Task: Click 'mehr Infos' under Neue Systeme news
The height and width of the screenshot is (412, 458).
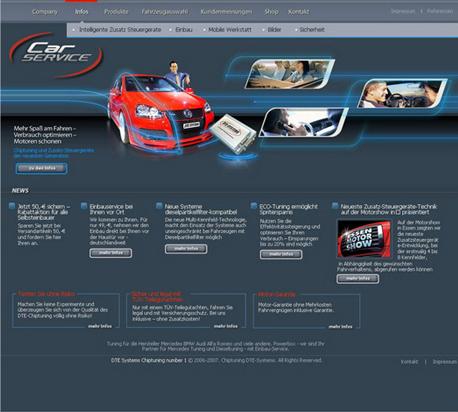Action: pyautogui.click(x=186, y=249)
